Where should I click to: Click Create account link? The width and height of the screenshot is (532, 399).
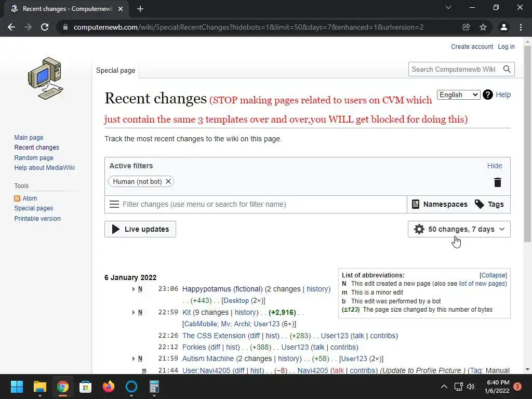[472, 47]
